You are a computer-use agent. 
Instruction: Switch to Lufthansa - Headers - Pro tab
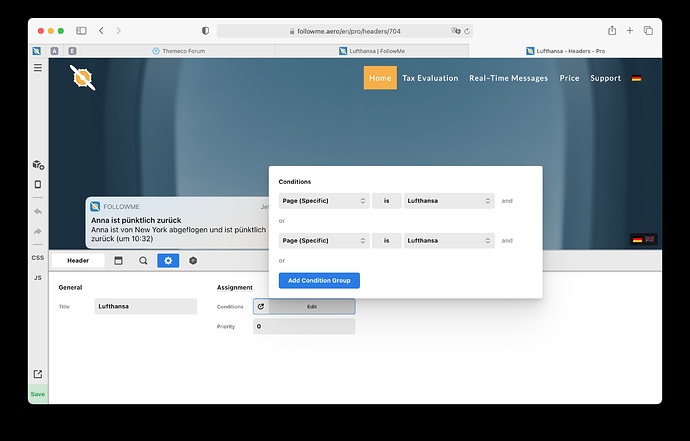click(565, 51)
